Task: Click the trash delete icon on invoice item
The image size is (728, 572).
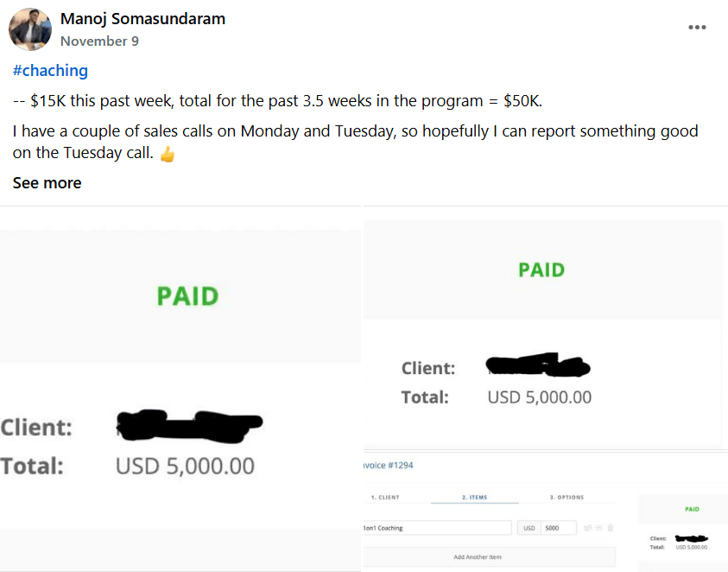Action: coord(611,527)
